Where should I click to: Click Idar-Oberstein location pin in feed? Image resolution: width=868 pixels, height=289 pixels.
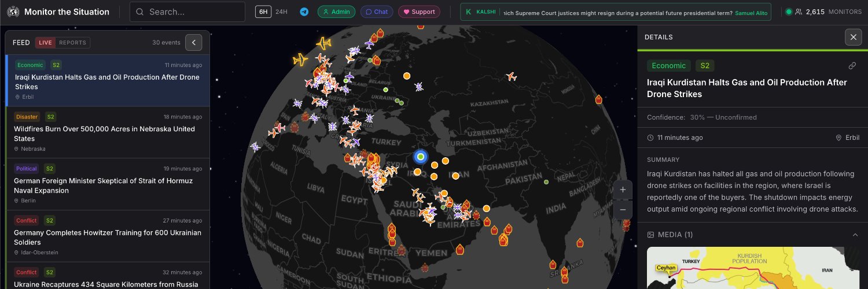point(17,253)
